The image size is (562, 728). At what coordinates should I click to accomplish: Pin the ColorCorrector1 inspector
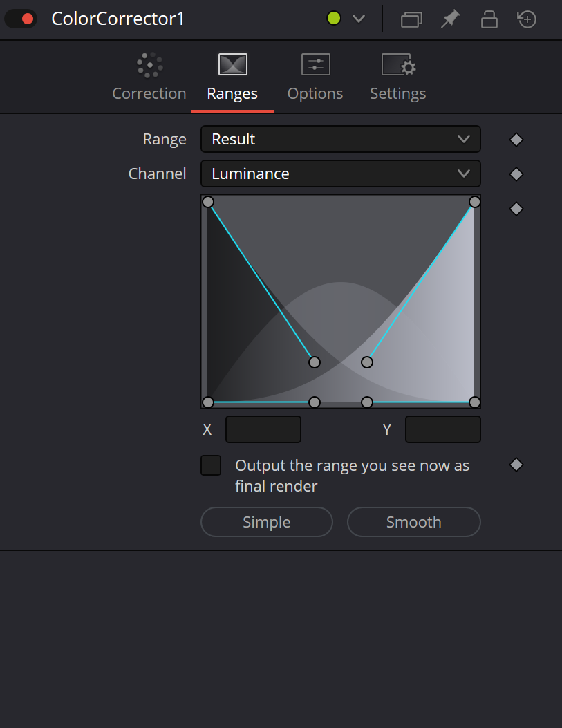[x=450, y=19]
